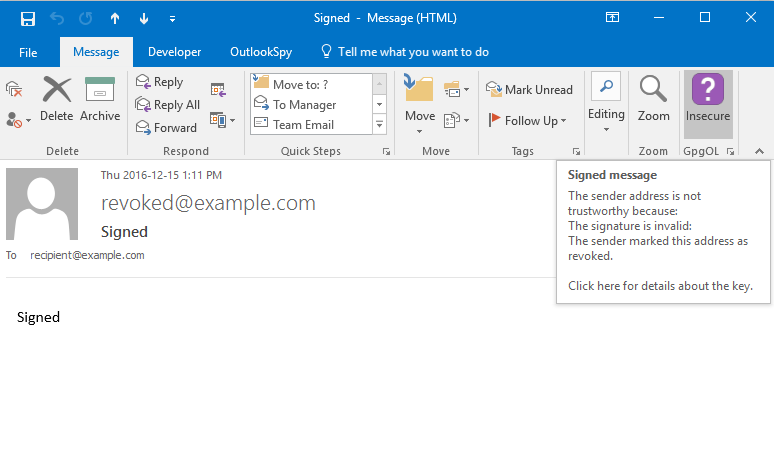The width and height of the screenshot is (774, 466).
Task: Switch to the Developer tab
Action: coord(174,52)
